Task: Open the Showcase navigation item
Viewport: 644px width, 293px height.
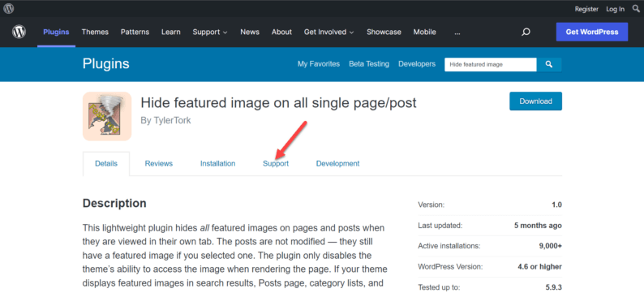Action: (x=384, y=32)
